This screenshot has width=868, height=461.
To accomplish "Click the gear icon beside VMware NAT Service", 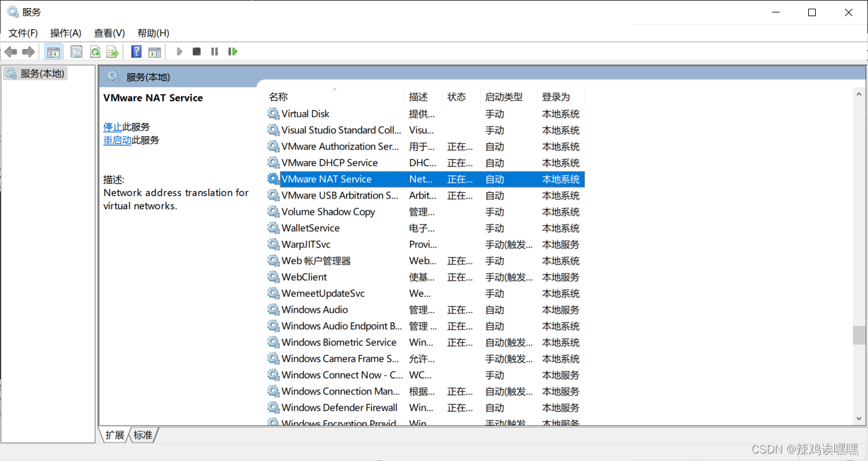I will 273,179.
